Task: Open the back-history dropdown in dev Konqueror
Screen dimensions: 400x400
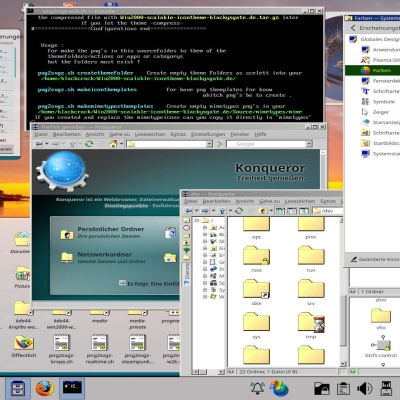Action: point(197,211)
